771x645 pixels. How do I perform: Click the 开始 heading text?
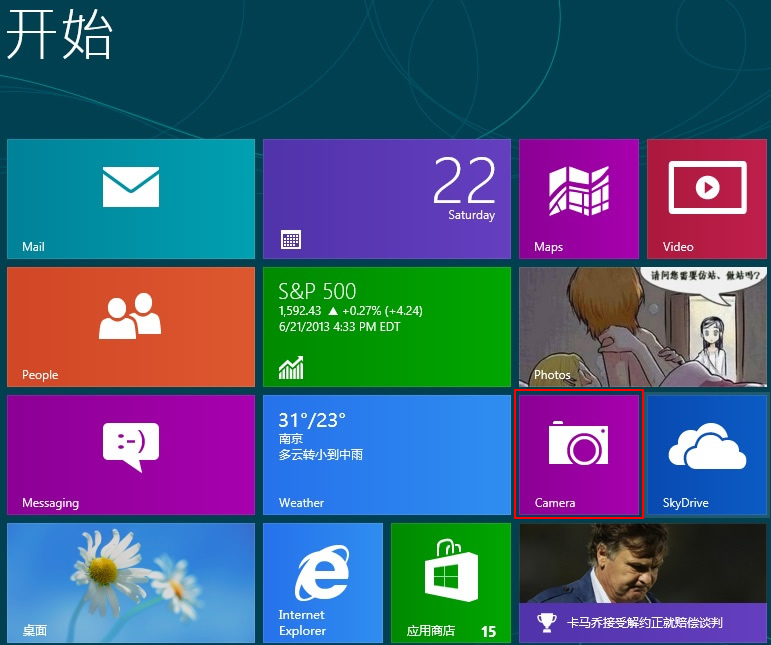[59, 34]
